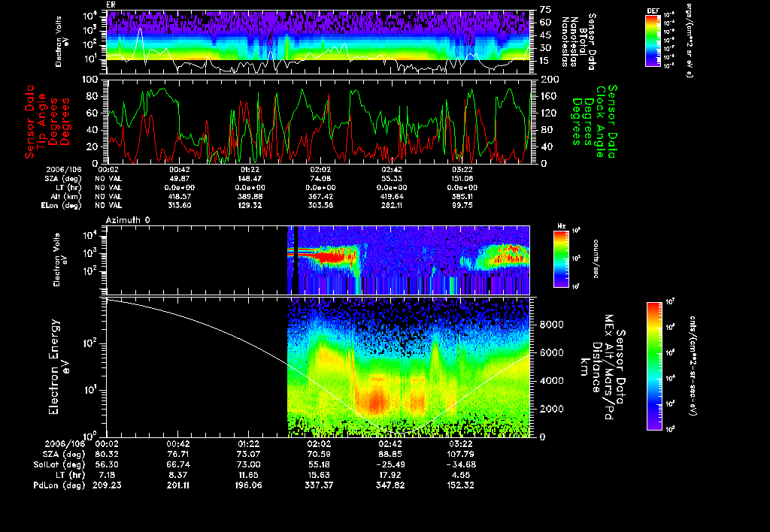The image size is (770, 532).
Task: Click the DEF color scale bar
Action: click(653, 42)
